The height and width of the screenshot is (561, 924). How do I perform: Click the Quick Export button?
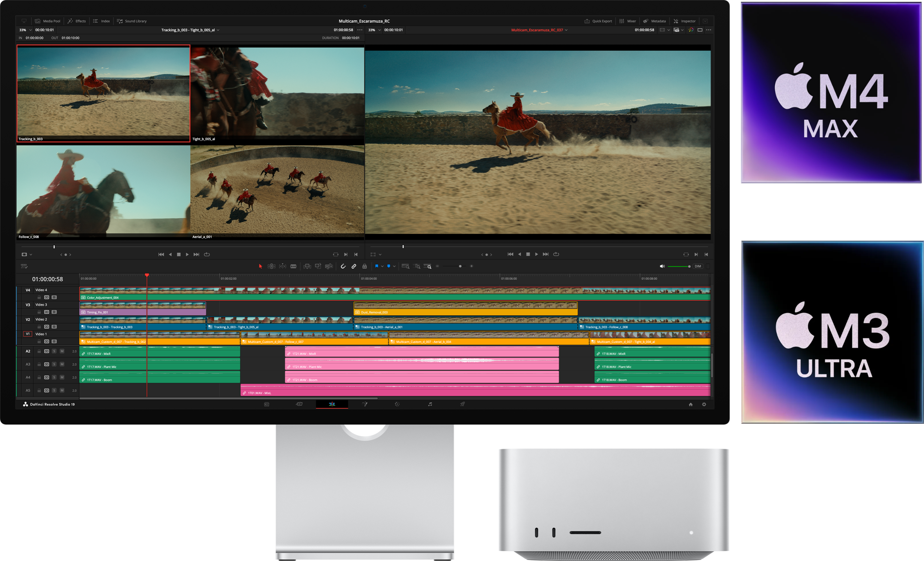click(x=598, y=21)
